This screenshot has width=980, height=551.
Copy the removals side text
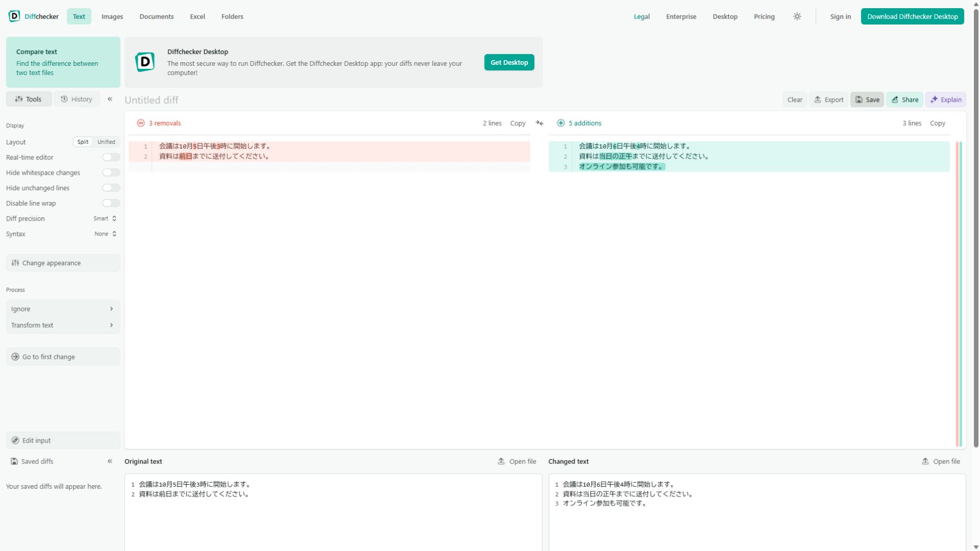coord(518,123)
